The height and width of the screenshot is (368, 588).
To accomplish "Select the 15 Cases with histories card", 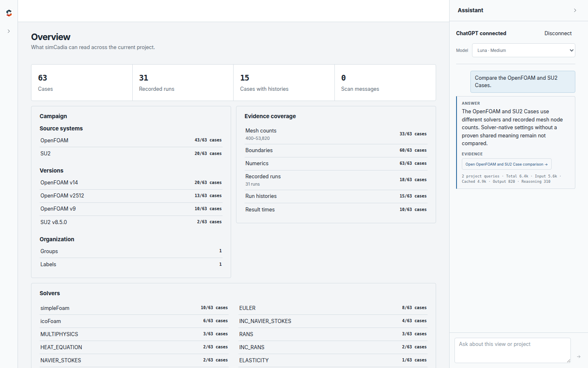I will coord(284,83).
